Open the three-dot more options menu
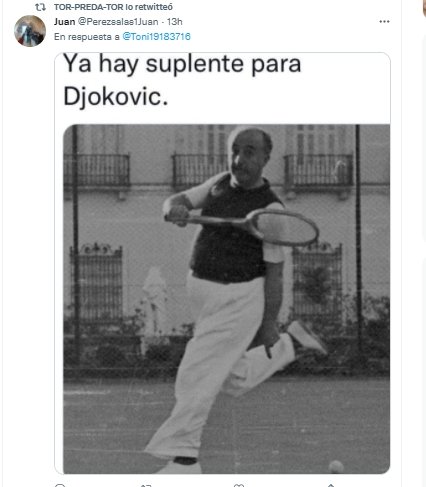 click(384, 22)
